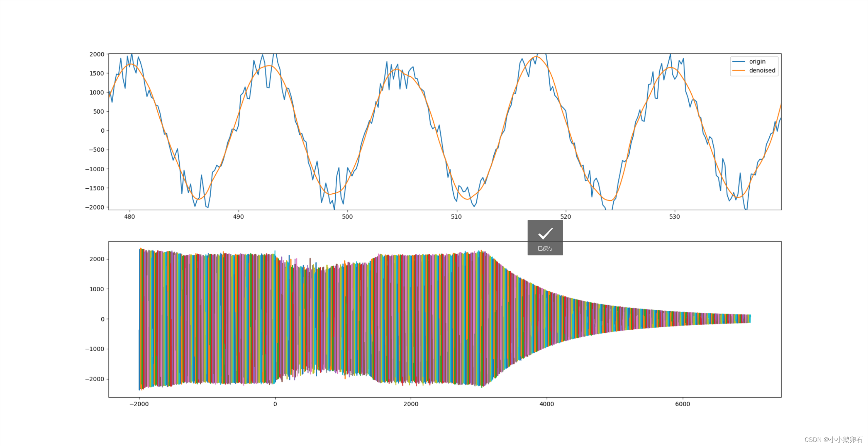Image resolution: width=868 pixels, height=446 pixels.
Task: Click the top chart x-axis label 520
Action: [566, 217]
